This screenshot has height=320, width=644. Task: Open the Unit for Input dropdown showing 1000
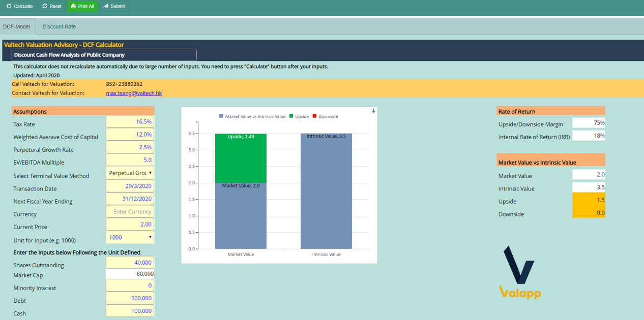[129, 237]
